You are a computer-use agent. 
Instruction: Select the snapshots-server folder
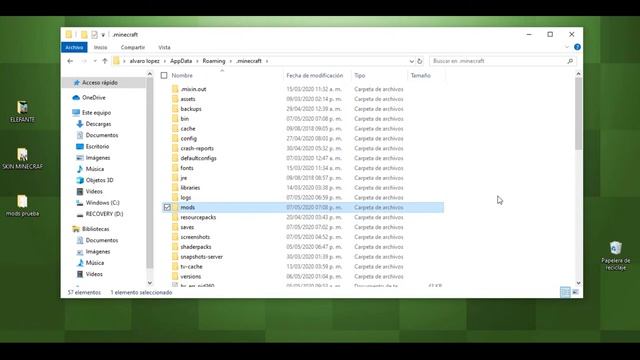pyautogui.click(x=202, y=257)
